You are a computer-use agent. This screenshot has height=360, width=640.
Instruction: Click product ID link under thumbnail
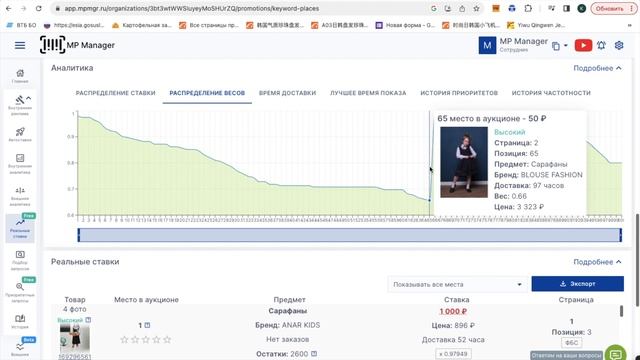pos(74,357)
